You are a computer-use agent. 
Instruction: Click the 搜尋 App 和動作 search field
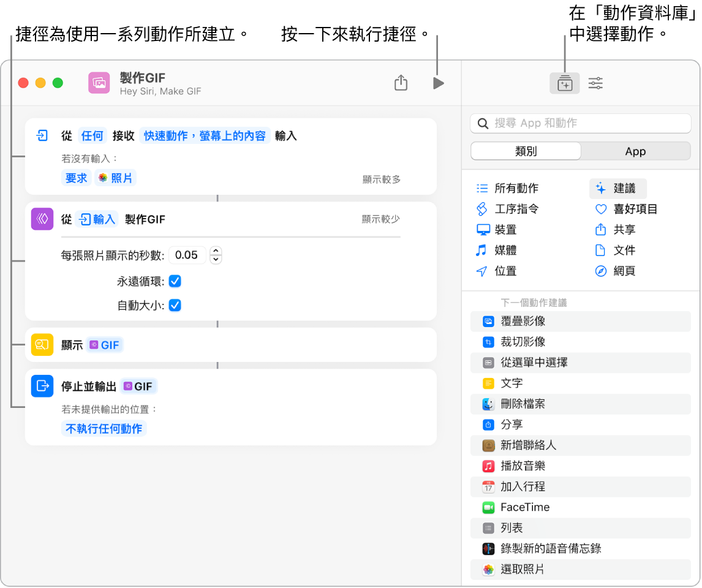click(x=580, y=123)
